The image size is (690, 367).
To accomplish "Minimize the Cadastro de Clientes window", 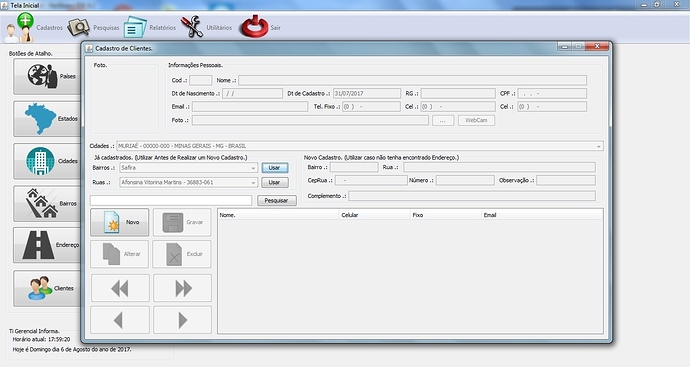I will (565, 46).
